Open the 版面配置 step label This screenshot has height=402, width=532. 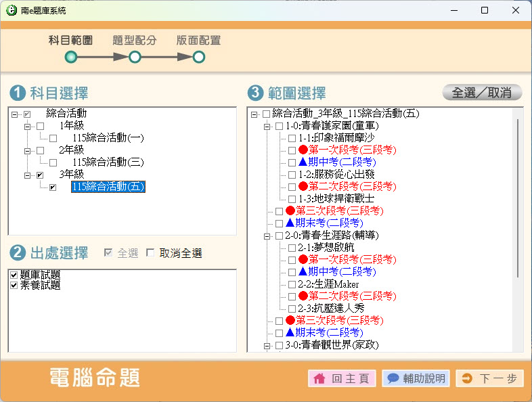coord(199,41)
